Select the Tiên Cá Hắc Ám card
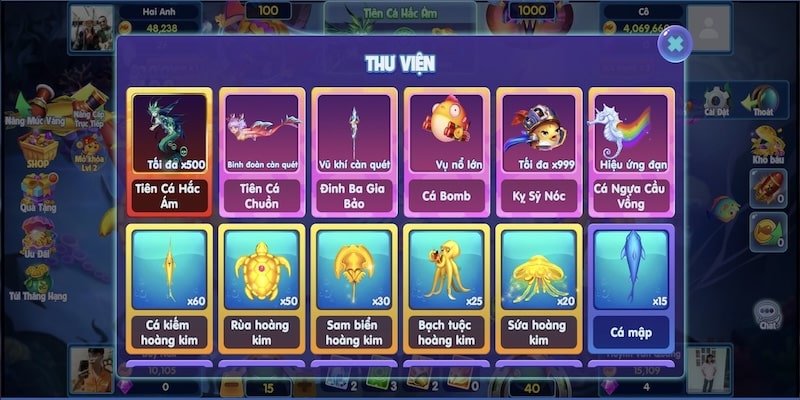The height and width of the screenshot is (400, 800). tap(169, 152)
